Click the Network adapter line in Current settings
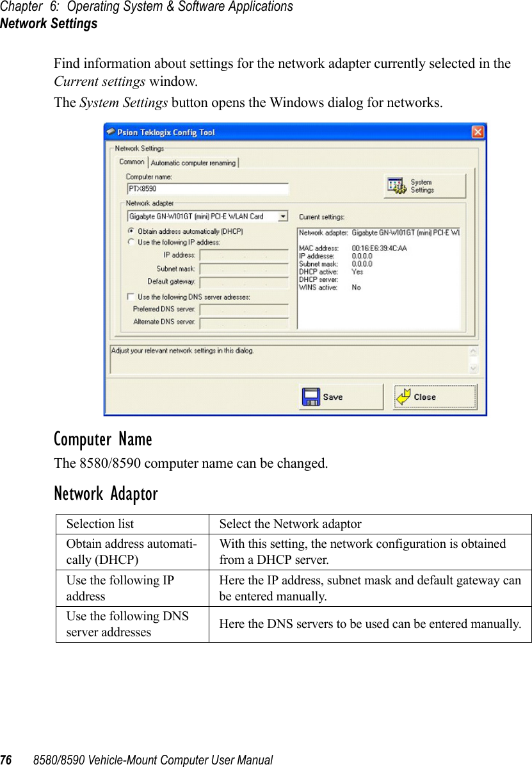The width and height of the screenshot is (532, 767). click(379, 233)
